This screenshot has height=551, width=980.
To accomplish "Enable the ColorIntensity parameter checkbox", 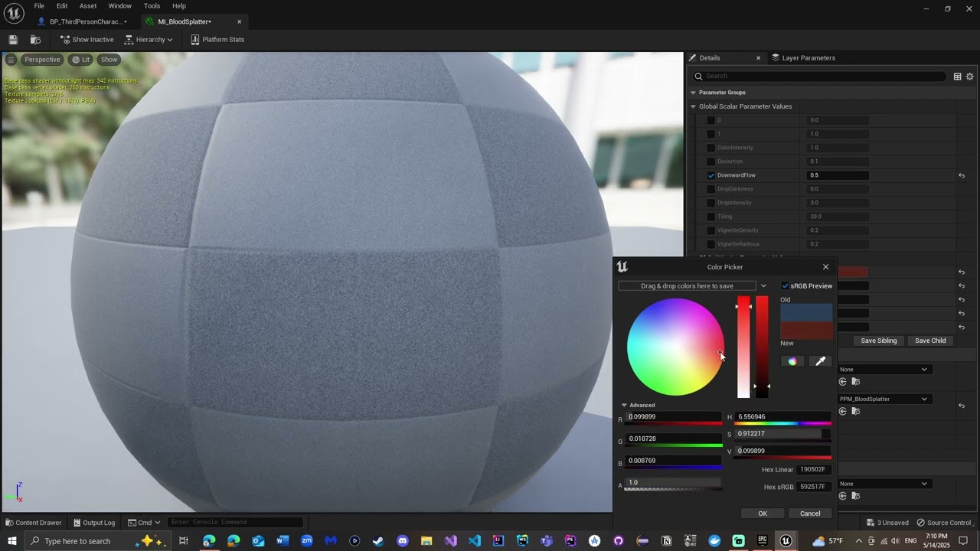I will coord(710,148).
